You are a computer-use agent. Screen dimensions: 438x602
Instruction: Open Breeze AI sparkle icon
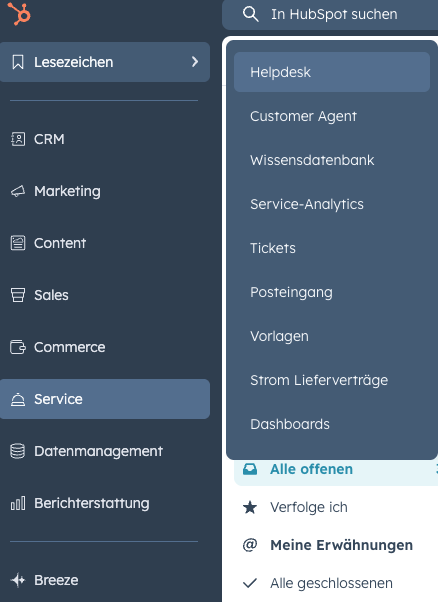coord(18,580)
